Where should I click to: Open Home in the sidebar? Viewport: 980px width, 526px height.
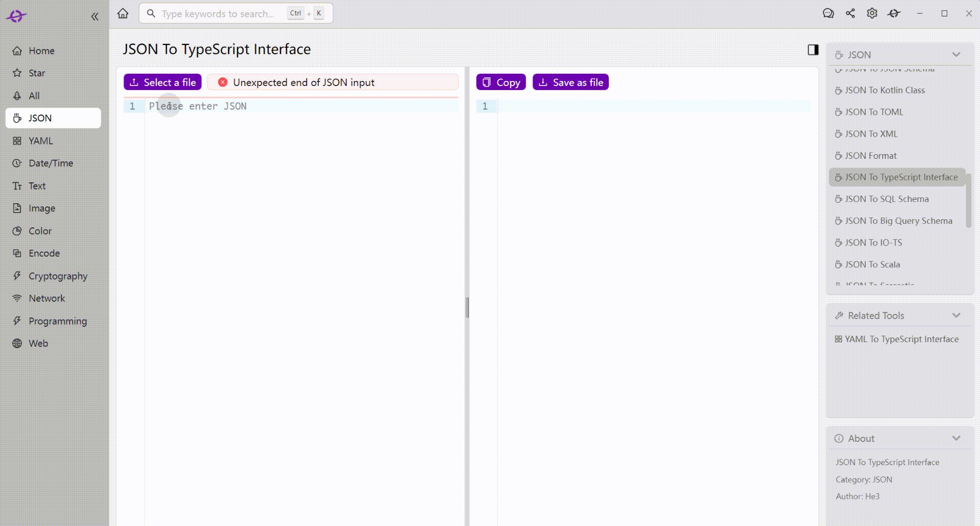pyautogui.click(x=53, y=51)
